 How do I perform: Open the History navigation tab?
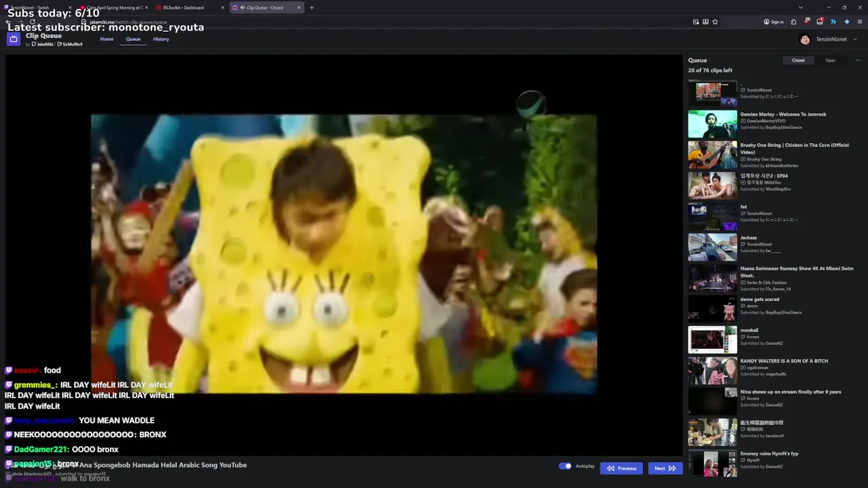[161, 39]
